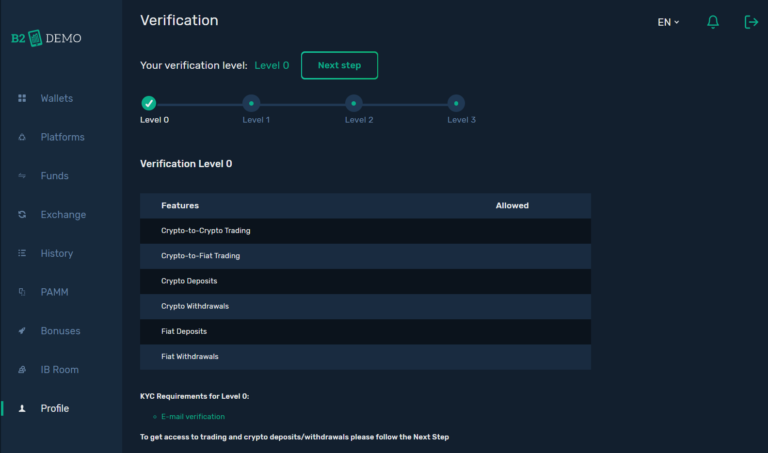Screen dimensions: 768x453
Task: Click the PAMM sidebar icon
Action: coord(22,292)
